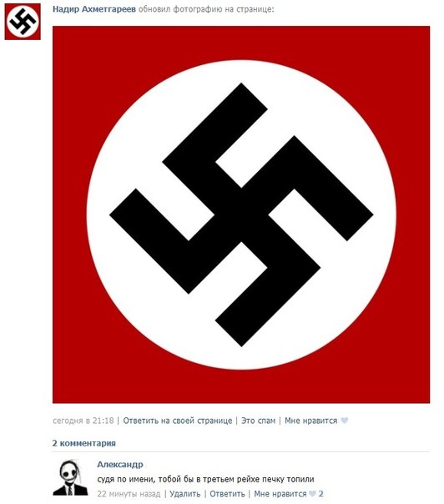The height and width of the screenshot is (504, 444).
Task: Expand the 2 комментария section
Action: (84, 443)
